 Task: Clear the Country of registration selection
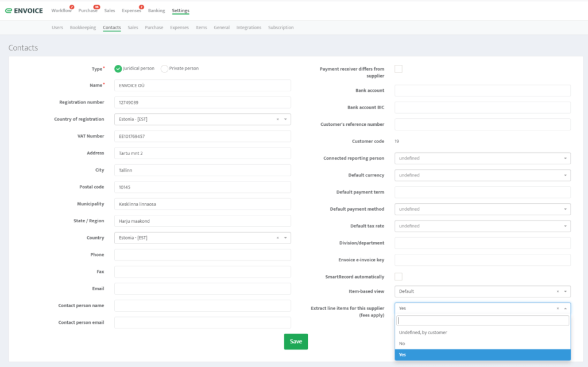[277, 119]
